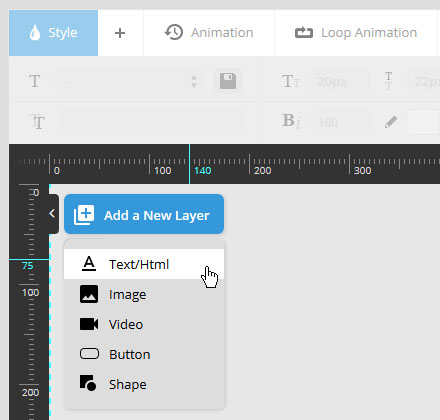
Task: Click the font family T icon
Action: click(37, 122)
